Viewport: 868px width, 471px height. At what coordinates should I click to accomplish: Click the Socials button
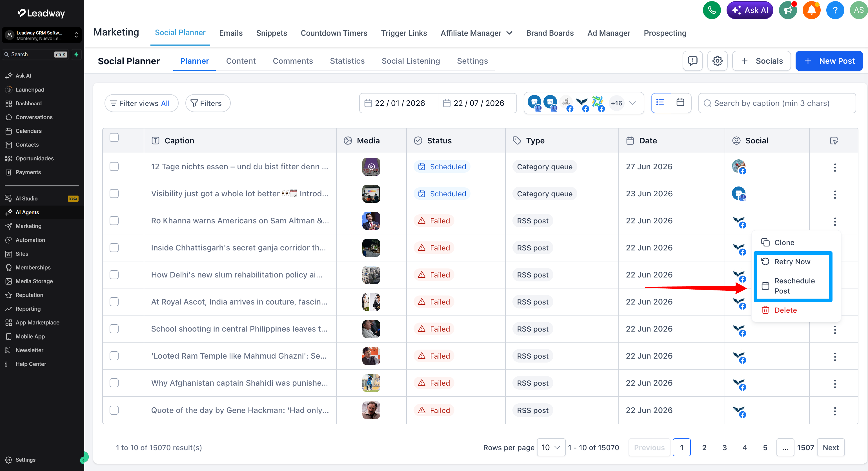[761, 61]
